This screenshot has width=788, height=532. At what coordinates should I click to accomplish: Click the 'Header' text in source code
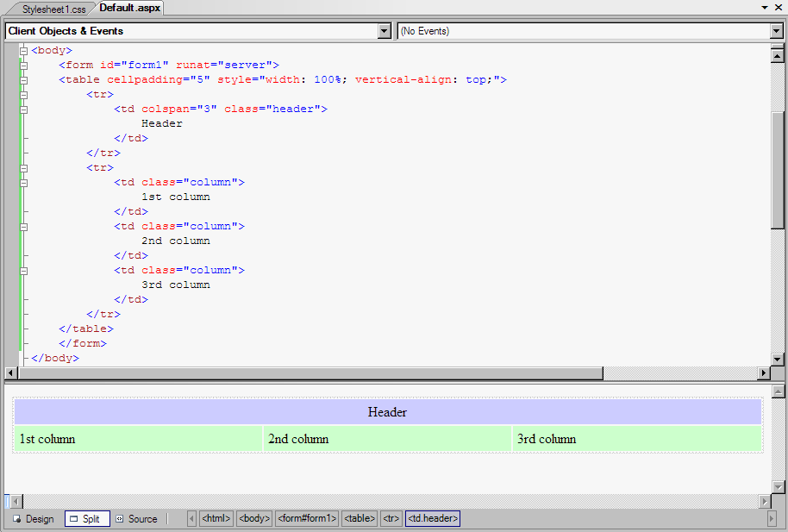pos(162,123)
